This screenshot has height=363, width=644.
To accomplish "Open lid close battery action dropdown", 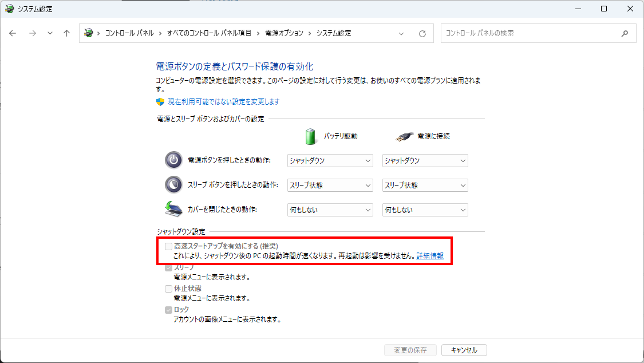I will point(330,210).
